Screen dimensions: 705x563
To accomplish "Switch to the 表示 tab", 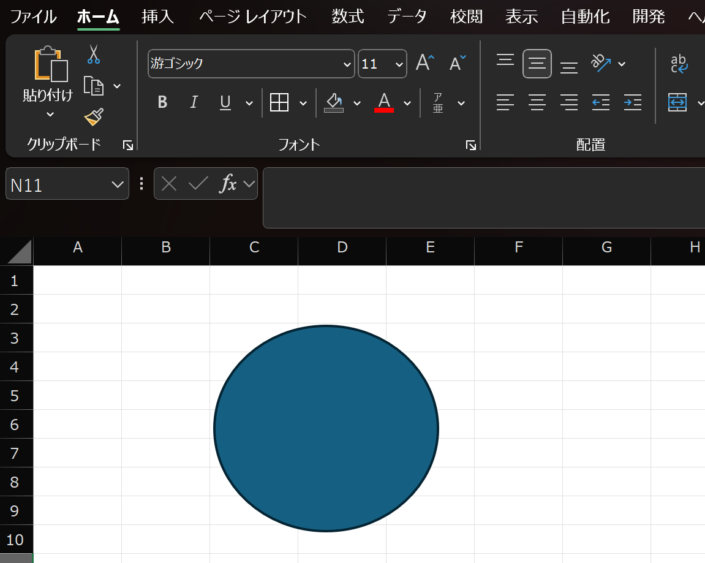I will click(x=522, y=17).
